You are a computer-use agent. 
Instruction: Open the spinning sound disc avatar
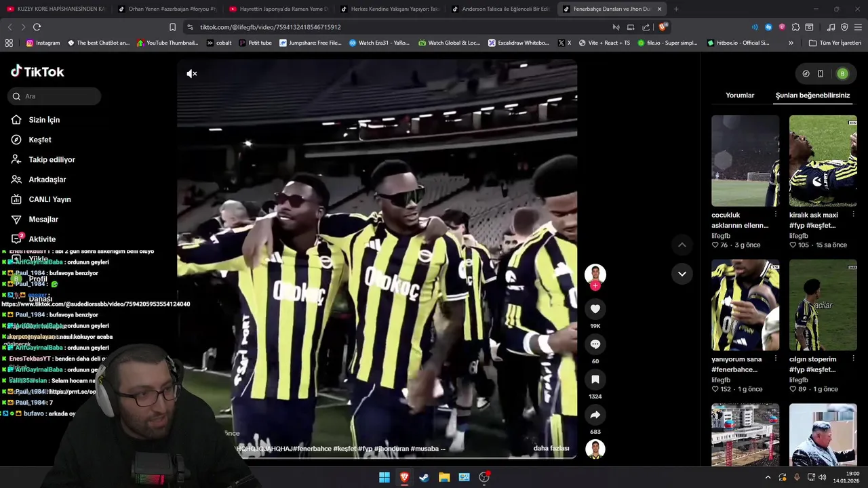point(595,449)
